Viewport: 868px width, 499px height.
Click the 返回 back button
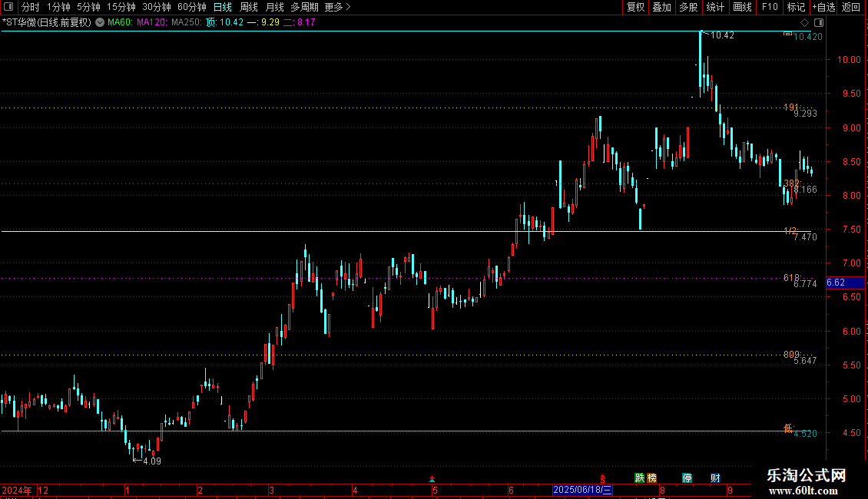(851, 7)
